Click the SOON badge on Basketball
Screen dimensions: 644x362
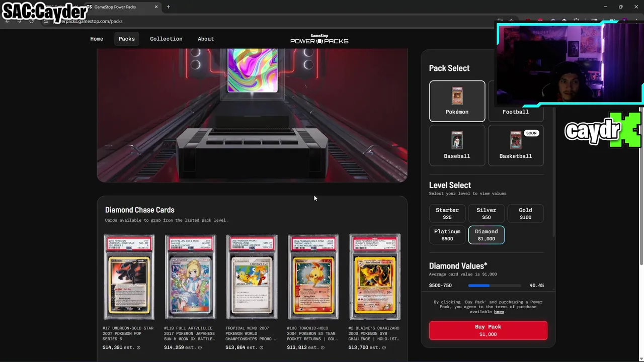[x=532, y=133]
